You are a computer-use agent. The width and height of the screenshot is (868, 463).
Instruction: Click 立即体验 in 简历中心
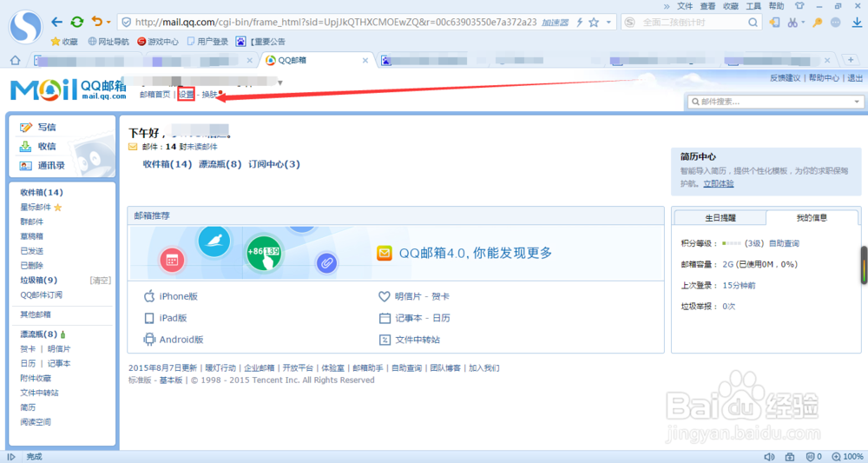[719, 183]
